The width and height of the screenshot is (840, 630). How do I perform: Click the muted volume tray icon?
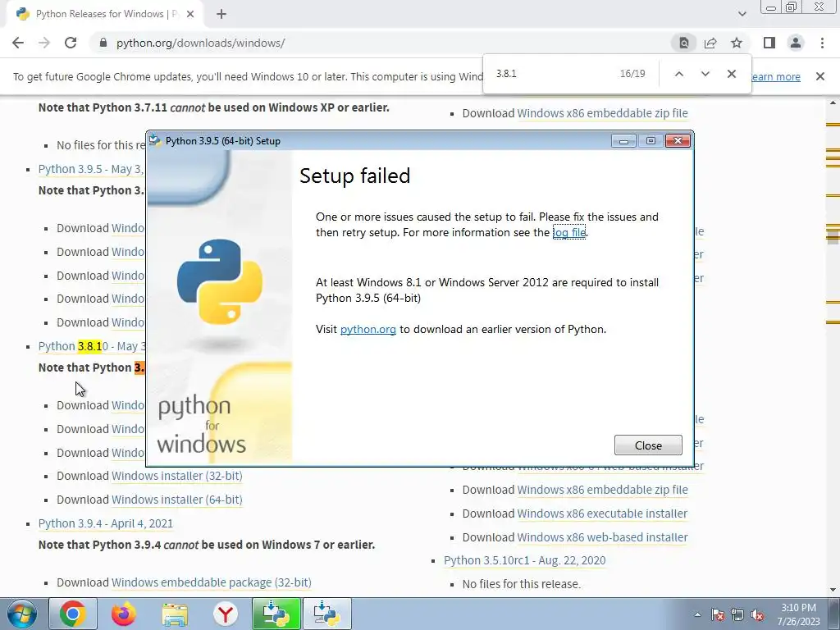coord(757,615)
